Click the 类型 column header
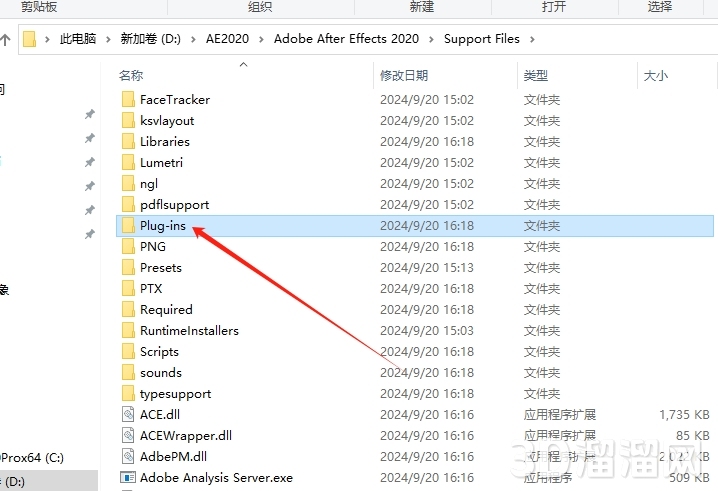This screenshot has width=718, height=491. tap(536, 75)
